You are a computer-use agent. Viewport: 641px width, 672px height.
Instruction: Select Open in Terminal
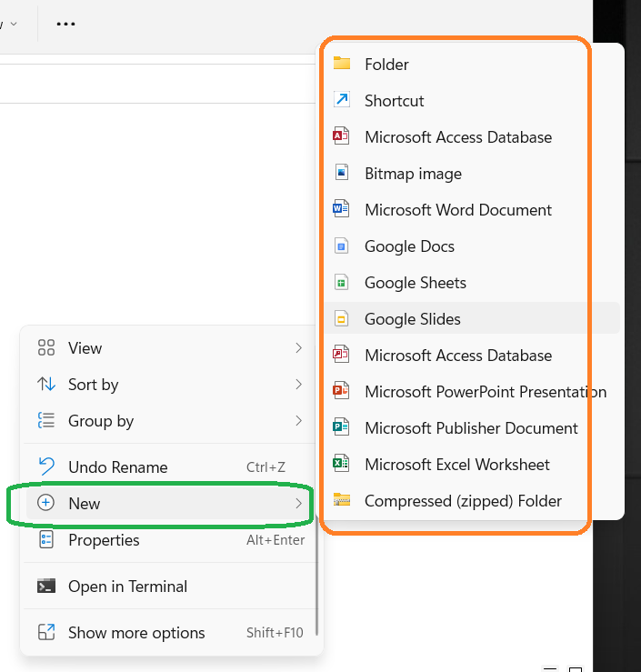pyautogui.click(x=170, y=587)
